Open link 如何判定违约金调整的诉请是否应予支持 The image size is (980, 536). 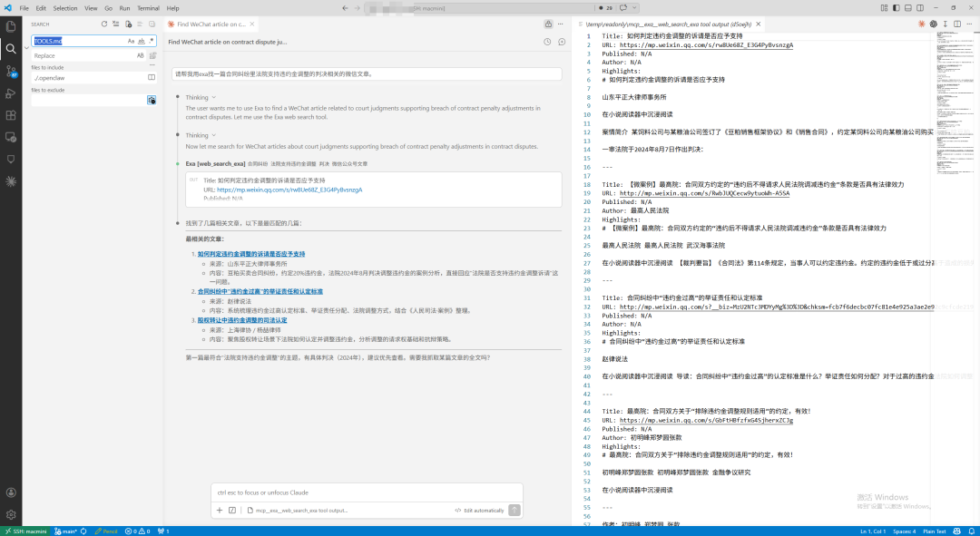(x=251, y=254)
